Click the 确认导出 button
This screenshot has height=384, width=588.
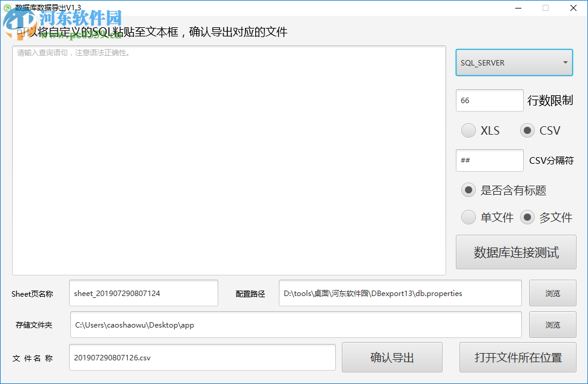click(392, 357)
